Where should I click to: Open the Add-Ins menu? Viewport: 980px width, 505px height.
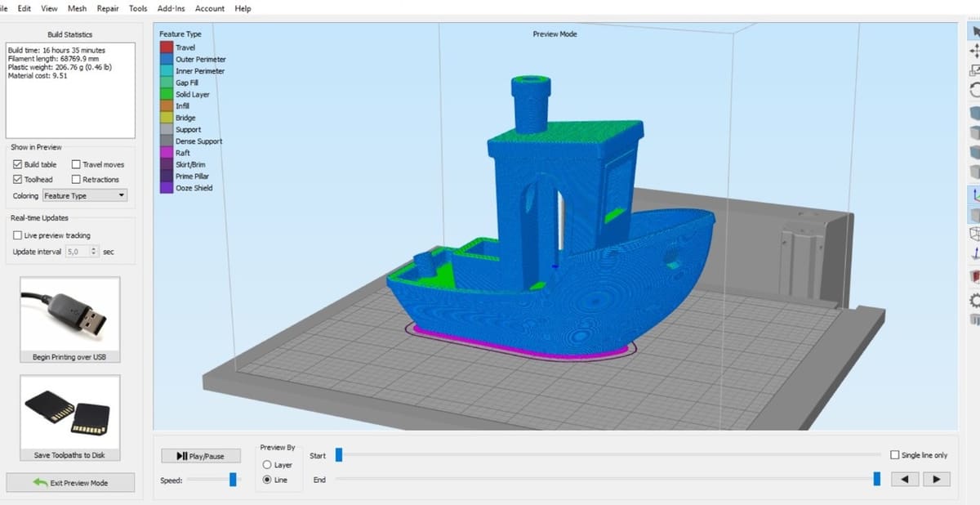[x=171, y=8]
